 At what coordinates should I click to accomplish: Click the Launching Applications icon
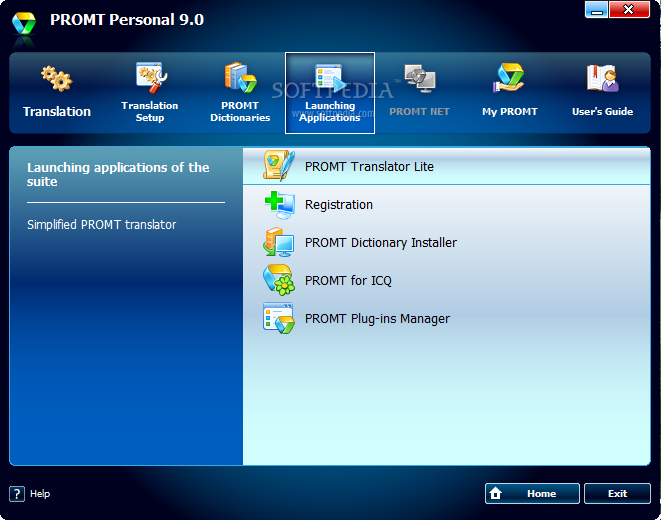(x=330, y=78)
